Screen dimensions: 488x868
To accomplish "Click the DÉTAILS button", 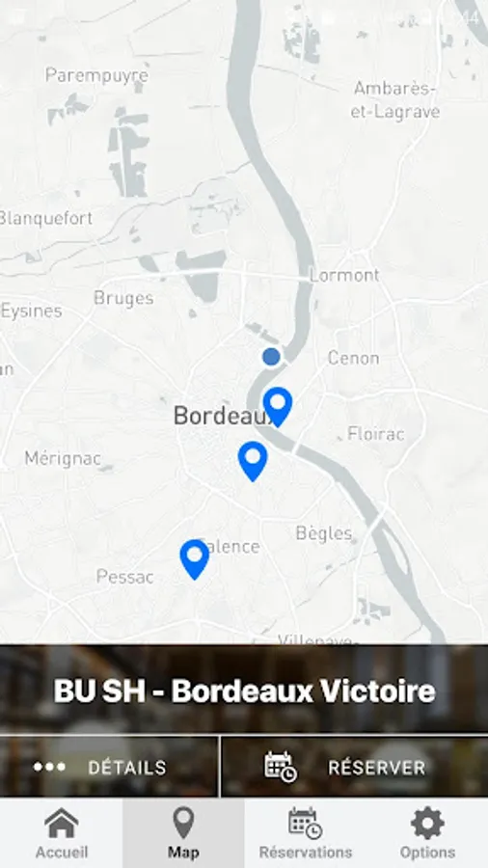I will [x=109, y=767].
